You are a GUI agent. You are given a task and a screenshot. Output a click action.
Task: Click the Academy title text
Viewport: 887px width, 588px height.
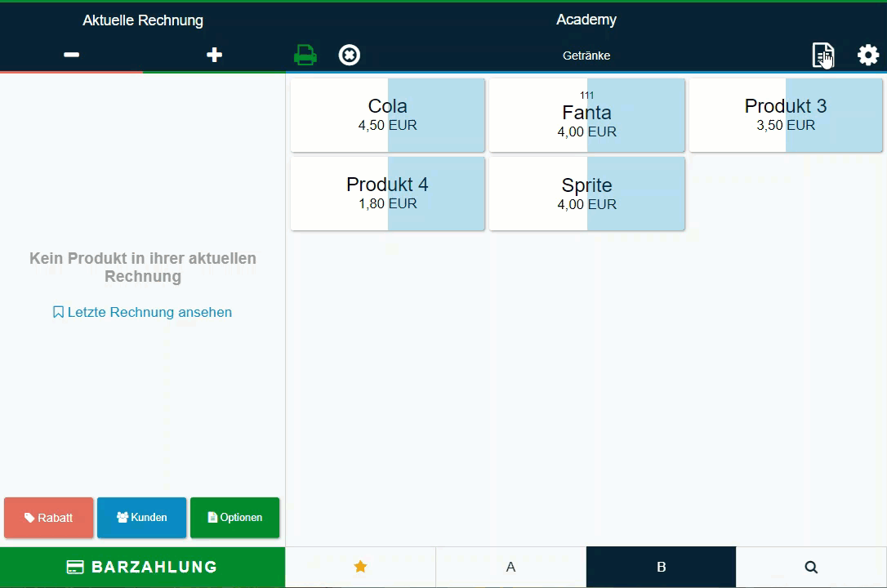coord(586,20)
